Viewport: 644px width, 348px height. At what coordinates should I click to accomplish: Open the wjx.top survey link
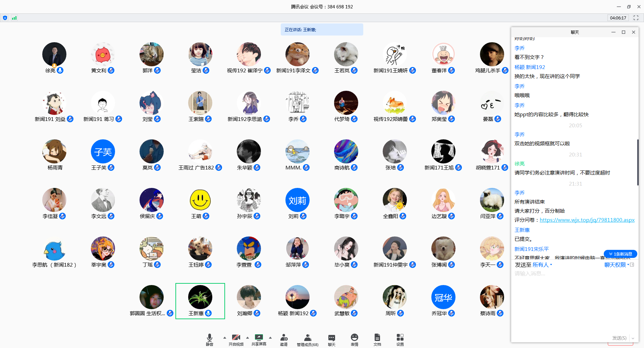[x=587, y=220]
